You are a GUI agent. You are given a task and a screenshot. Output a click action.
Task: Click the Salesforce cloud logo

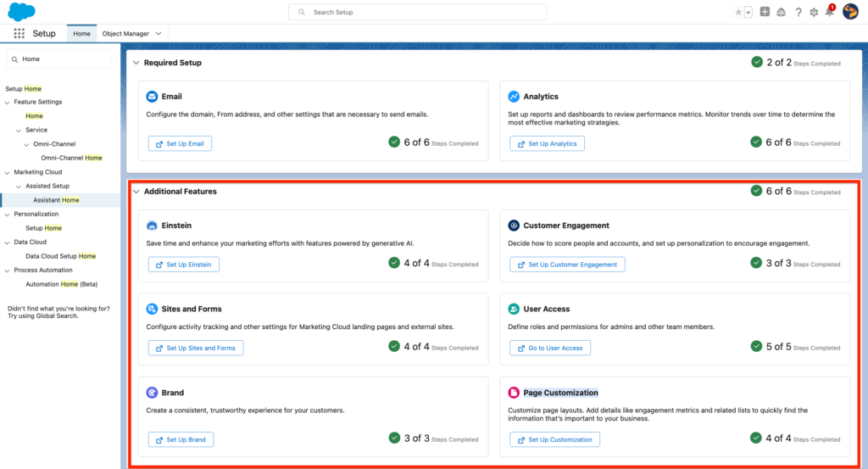(21, 11)
